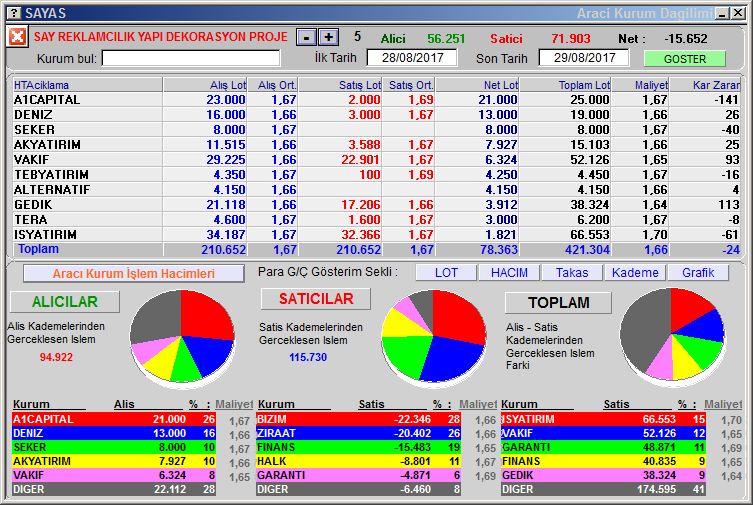Click Aracı Kurum İşlem Hacimleri button

coord(134,274)
